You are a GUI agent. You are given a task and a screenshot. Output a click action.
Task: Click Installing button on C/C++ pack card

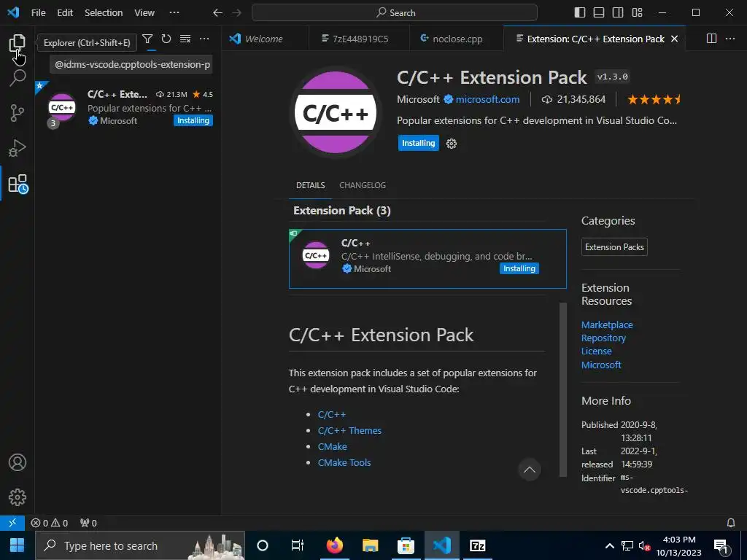coord(519,268)
